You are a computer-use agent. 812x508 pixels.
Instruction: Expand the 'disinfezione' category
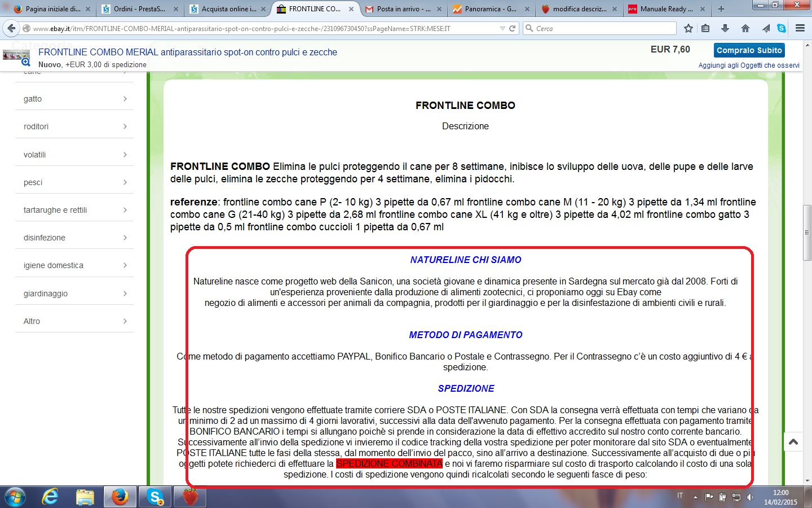[x=74, y=238]
